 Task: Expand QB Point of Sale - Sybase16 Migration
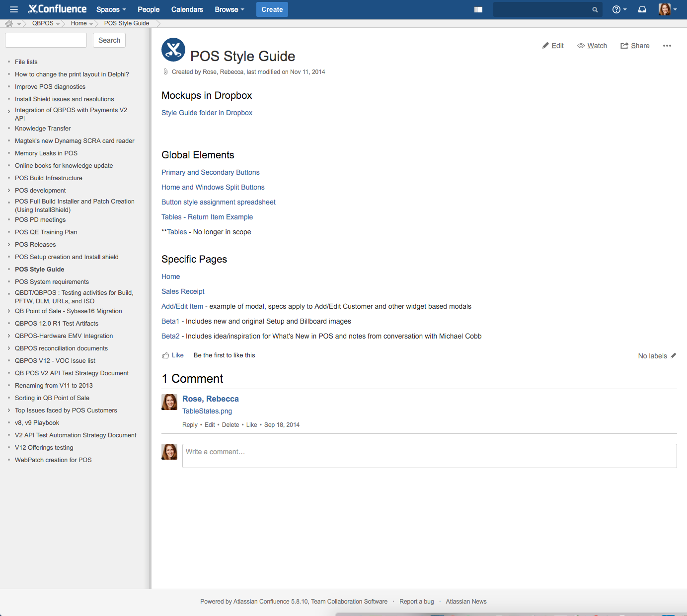[x=9, y=311]
